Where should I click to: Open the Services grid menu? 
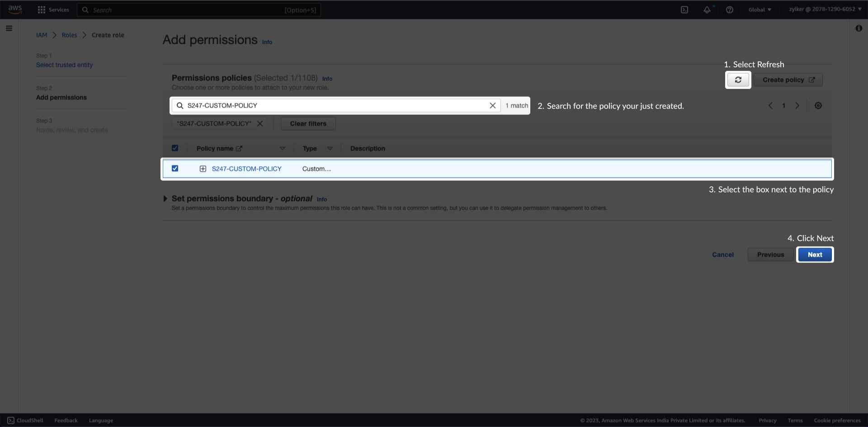[x=53, y=9]
